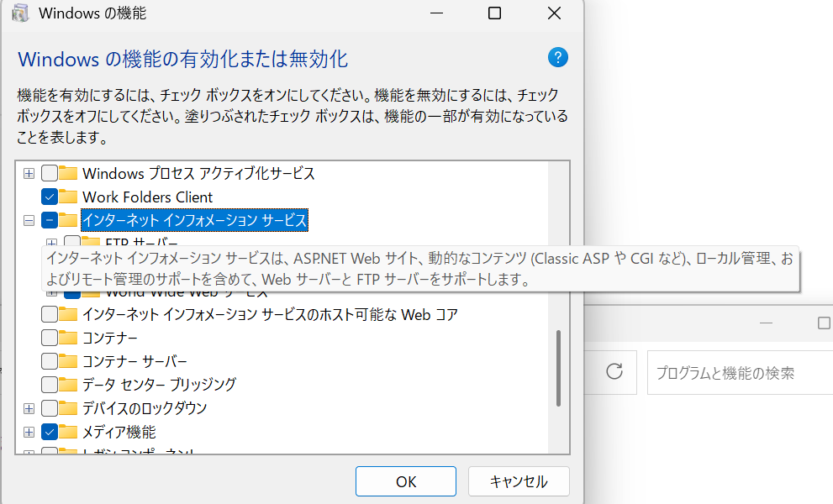The width and height of the screenshot is (833, 504).
Task: Click the キャンセル button
Action: tap(519, 481)
